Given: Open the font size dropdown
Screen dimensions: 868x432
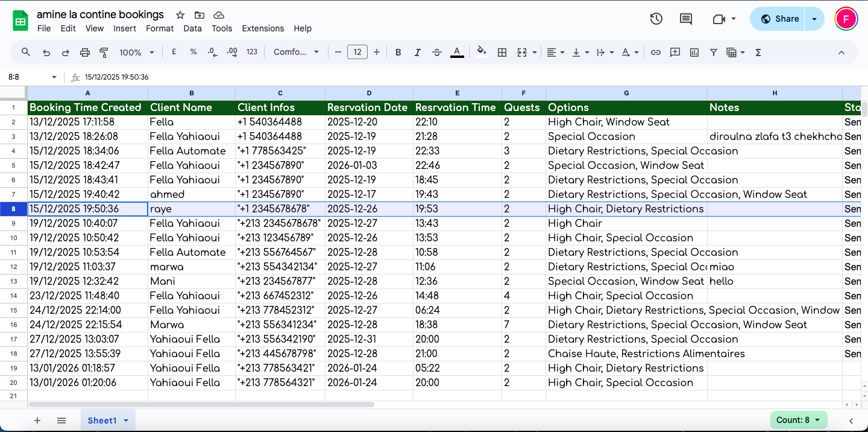Looking at the screenshot, I should click(357, 52).
